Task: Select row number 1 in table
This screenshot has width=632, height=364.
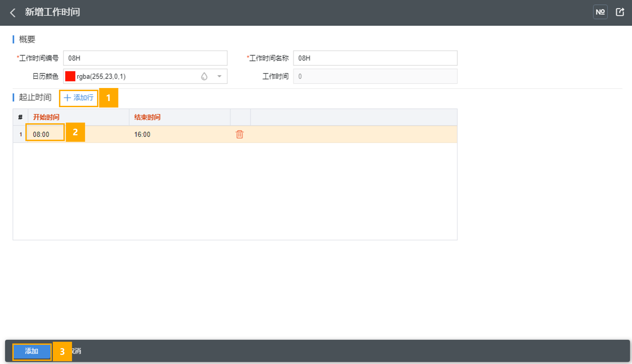Action: (x=21, y=134)
